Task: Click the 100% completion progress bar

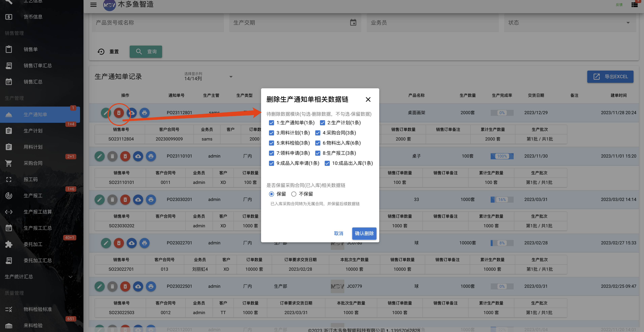Action: click(502, 156)
